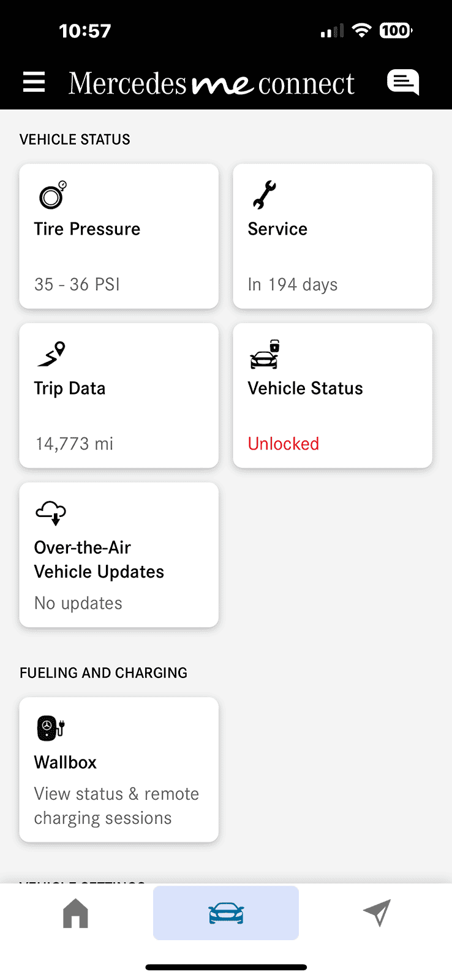Open the hamburger menu
This screenshot has height=980, width=452.
point(34,82)
